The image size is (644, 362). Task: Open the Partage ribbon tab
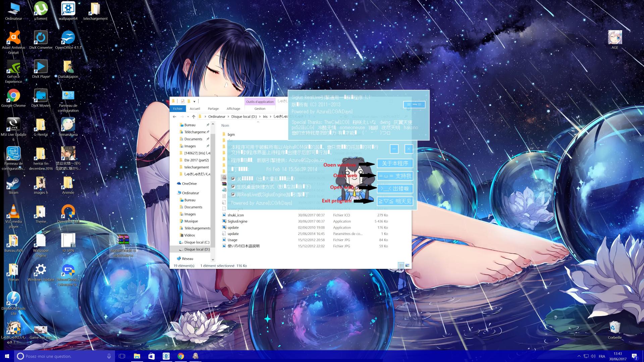(213, 109)
